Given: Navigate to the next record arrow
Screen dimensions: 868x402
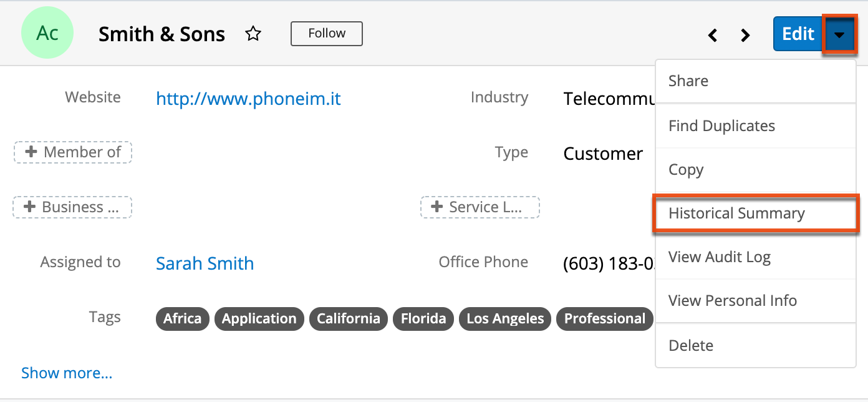Looking at the screenshot, I should click(x=745, y=36).
